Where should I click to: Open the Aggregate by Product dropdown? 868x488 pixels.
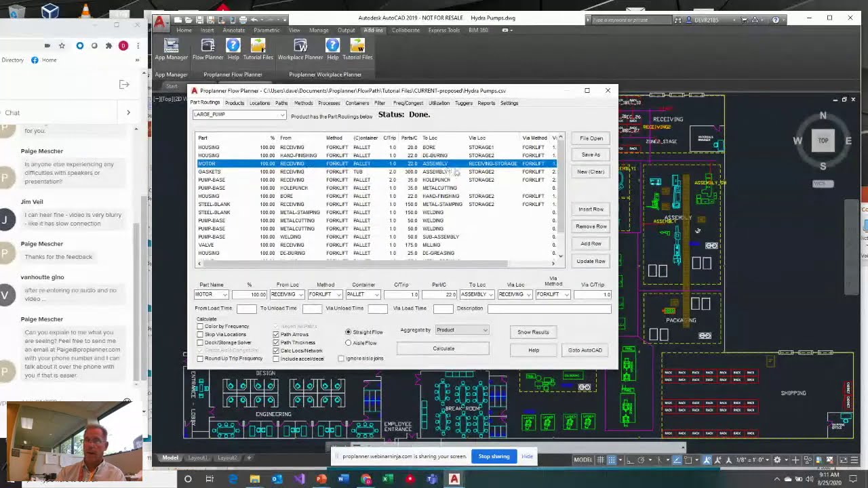[x=462, y=330]
